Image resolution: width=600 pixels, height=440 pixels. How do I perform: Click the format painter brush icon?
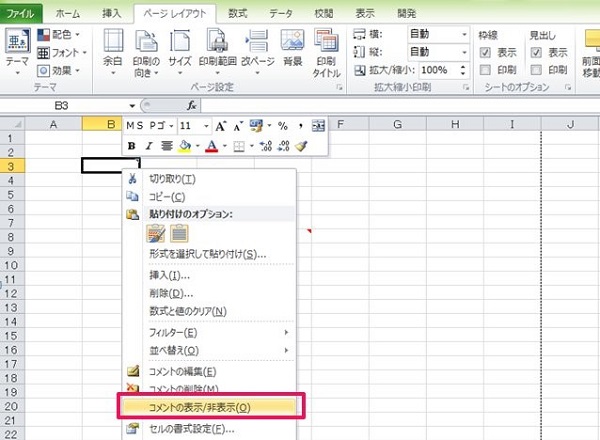[x=302, y=146]
